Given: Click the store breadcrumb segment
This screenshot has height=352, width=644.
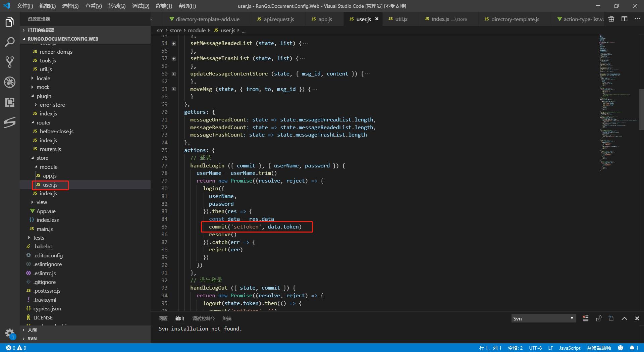Looking at the screenshot, I should [175, 31].
